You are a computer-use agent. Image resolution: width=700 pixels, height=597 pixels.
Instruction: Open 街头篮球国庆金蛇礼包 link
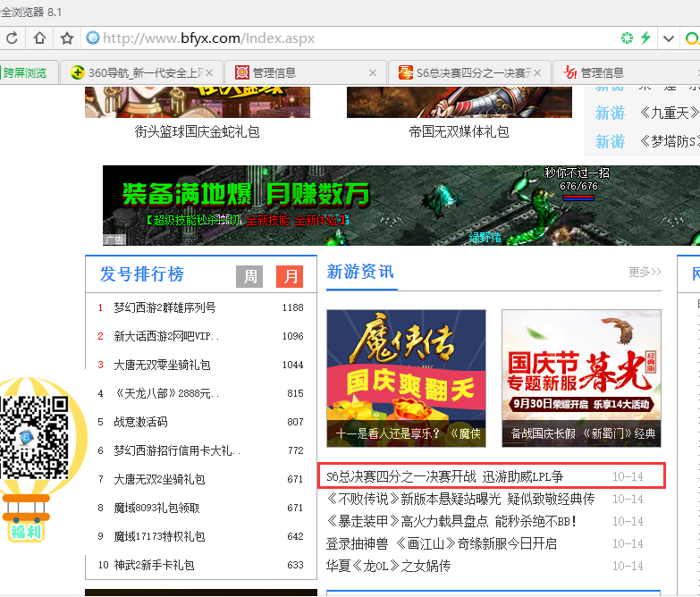pyautogui.click(x=197, y=131)
